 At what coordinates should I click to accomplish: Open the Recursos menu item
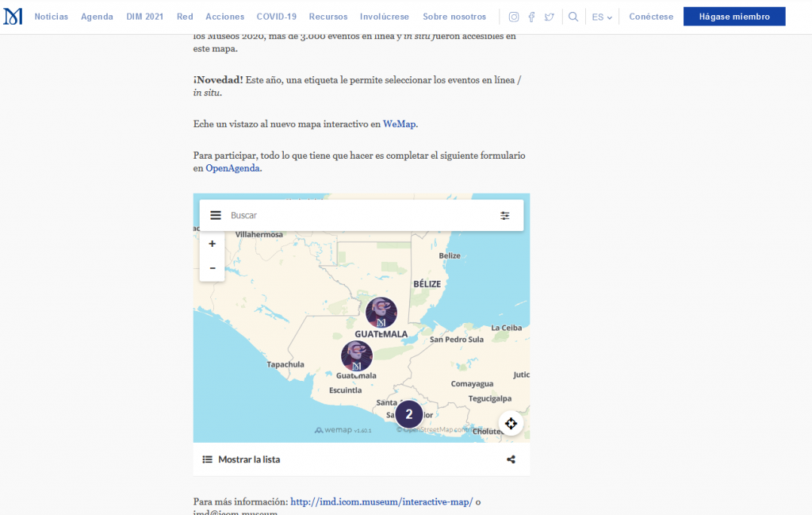click(328, 17)
